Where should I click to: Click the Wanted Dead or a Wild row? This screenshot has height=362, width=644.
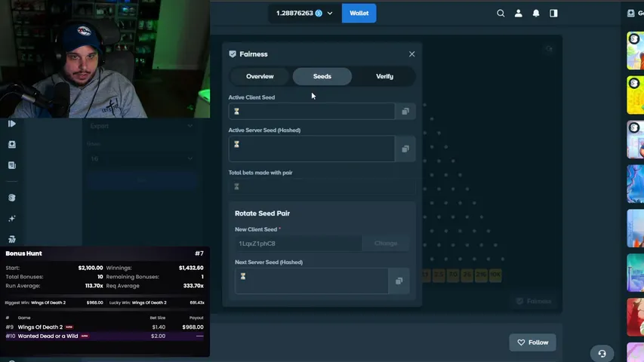(105, 336)
